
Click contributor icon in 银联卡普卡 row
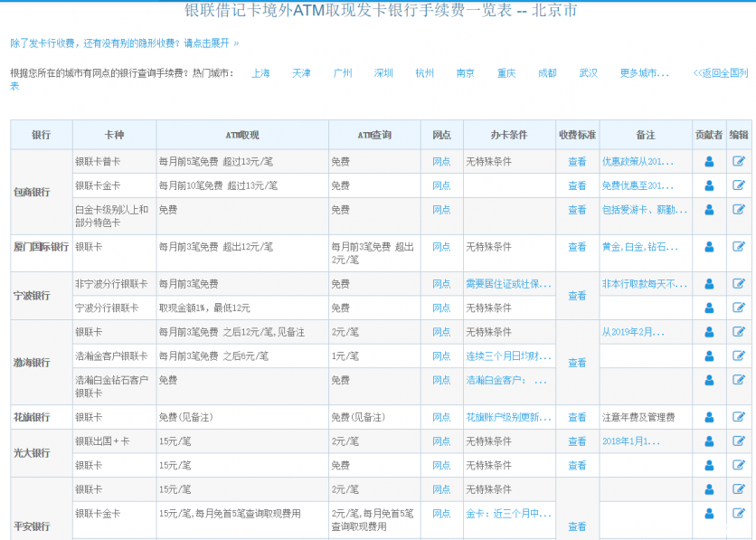(709, 162)
